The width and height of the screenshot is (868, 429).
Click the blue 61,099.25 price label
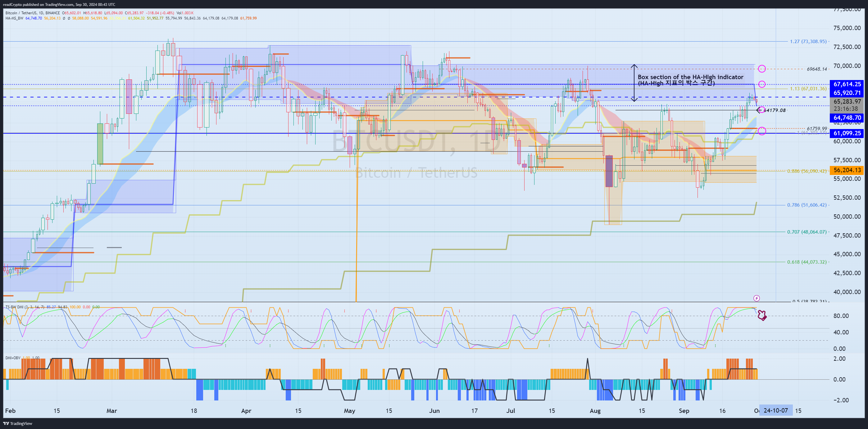[x=847, y=133]
